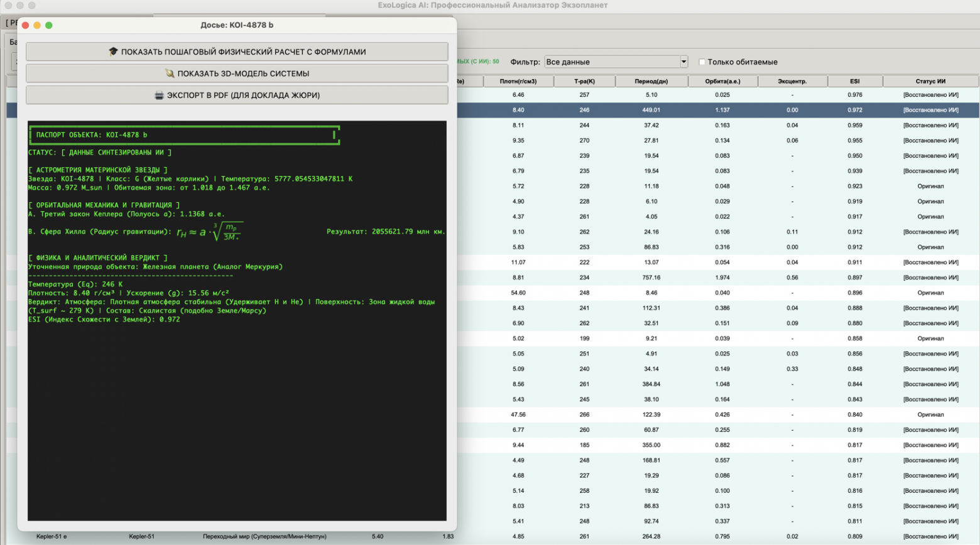
Task: Sort by 'Период(дн)' column header
Action: pyautogui.click(x=651, y=81)
